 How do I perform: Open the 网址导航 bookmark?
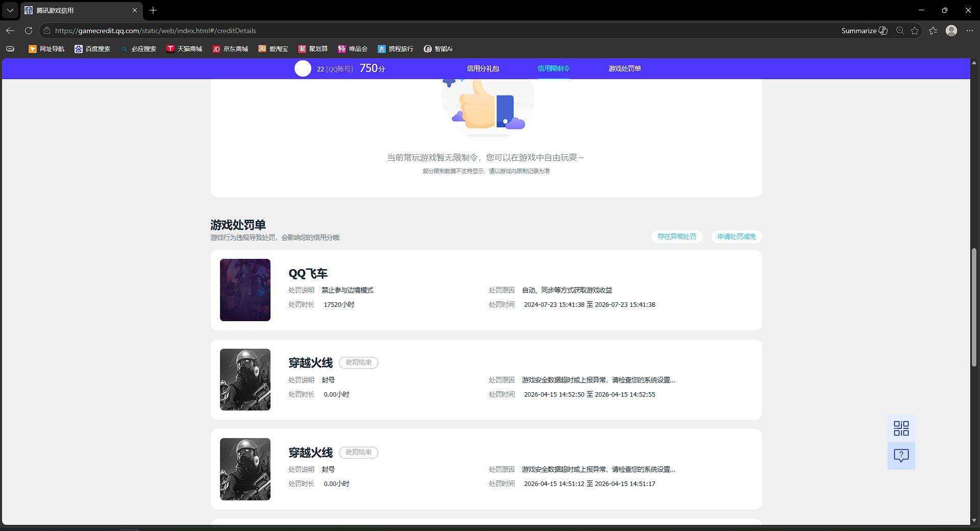pos(46,49)
